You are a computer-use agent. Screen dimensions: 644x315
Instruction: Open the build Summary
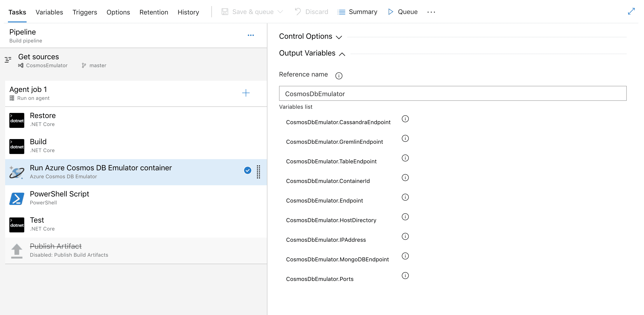[x=357, y=12]
